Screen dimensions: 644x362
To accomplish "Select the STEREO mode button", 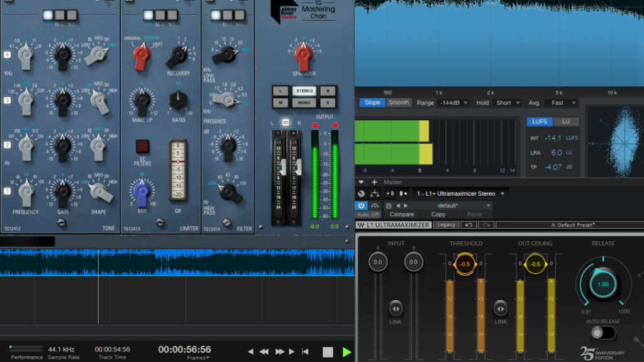I will point(304,91).
